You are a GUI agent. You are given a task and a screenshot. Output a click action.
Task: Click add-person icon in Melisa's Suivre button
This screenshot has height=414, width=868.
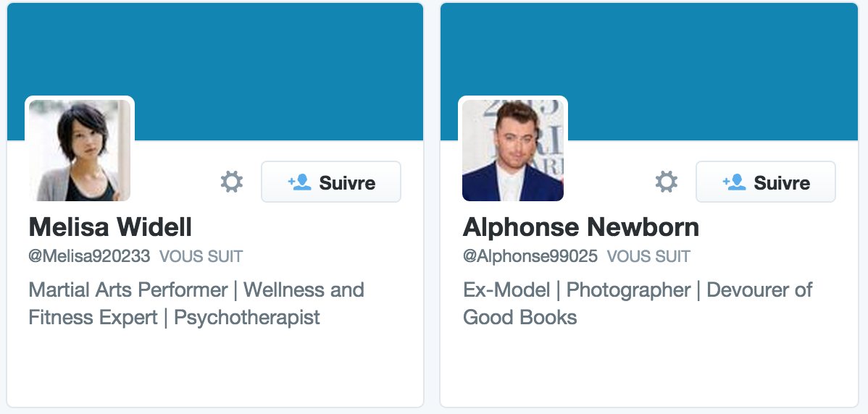point(299,182)
